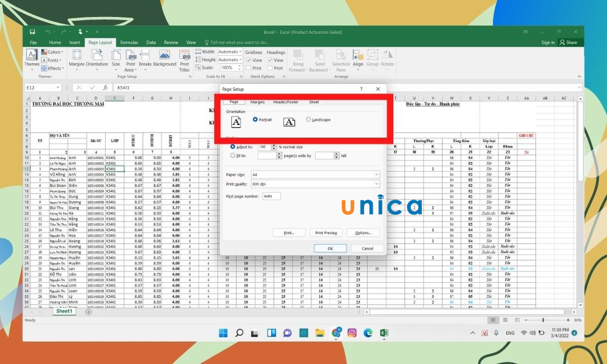Select the Sheet1 tab
This screenshot has width=607, height=364.
coord(64,311)
